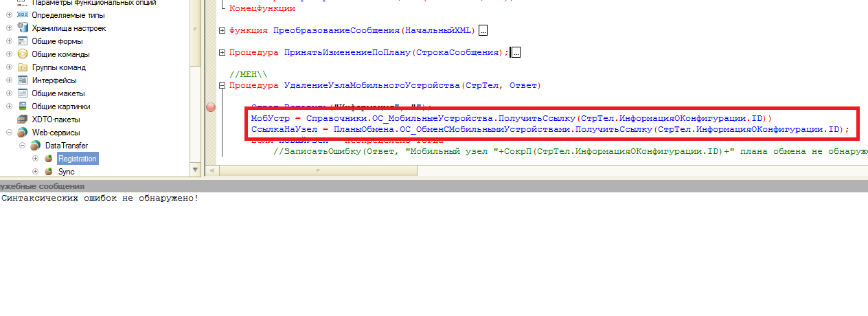Collapse the DataTransfer tree node
The width and height of the screenshot is (868, 316).
point(22,146)
